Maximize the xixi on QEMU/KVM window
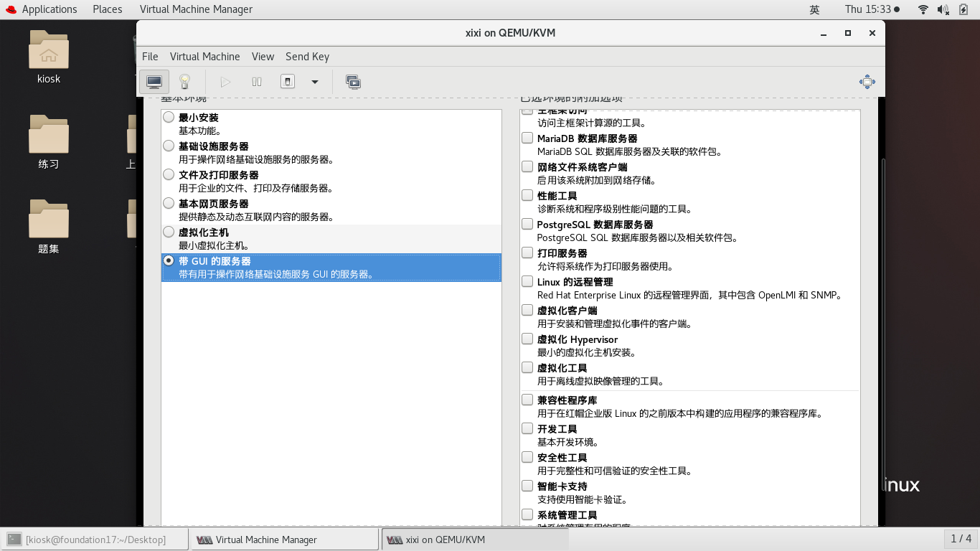Viewport: 980px width, 551px height. 848,33
